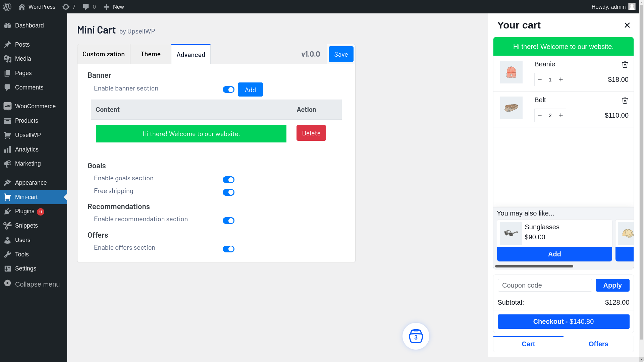Select the Advanced tab
This screenshot has width=644, height=362.
tap(191, 54)
